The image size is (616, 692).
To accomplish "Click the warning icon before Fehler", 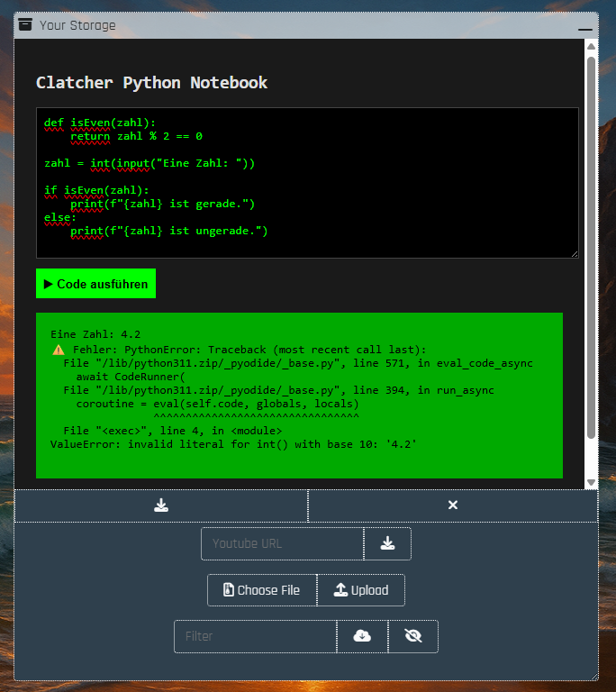I will pos(59,350).
